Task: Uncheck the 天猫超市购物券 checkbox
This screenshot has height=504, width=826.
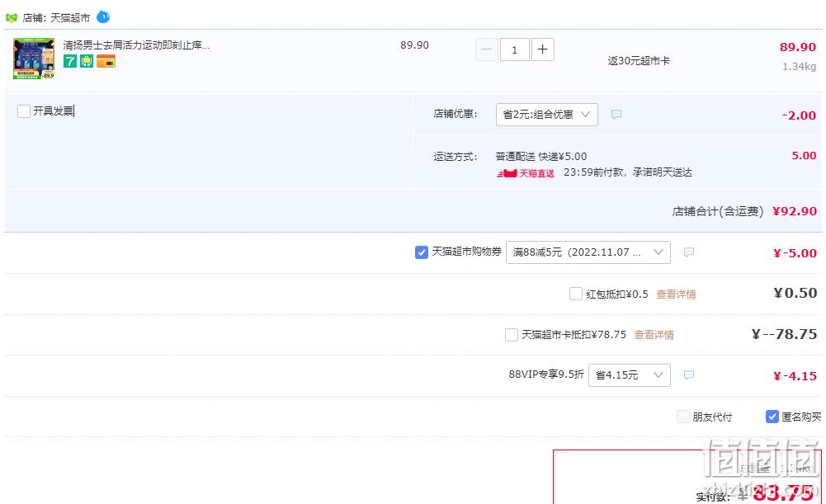Action: (x=422, y=252)
